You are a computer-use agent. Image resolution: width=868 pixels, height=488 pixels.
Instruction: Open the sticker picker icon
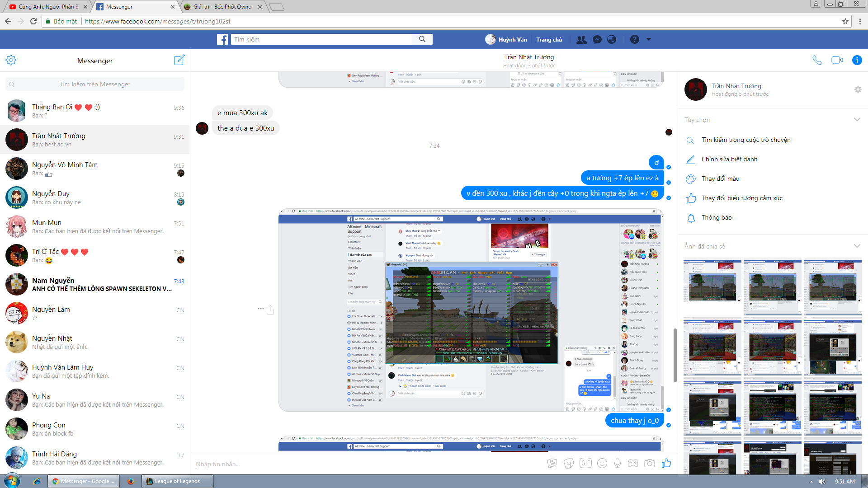[x=569, y=463]
